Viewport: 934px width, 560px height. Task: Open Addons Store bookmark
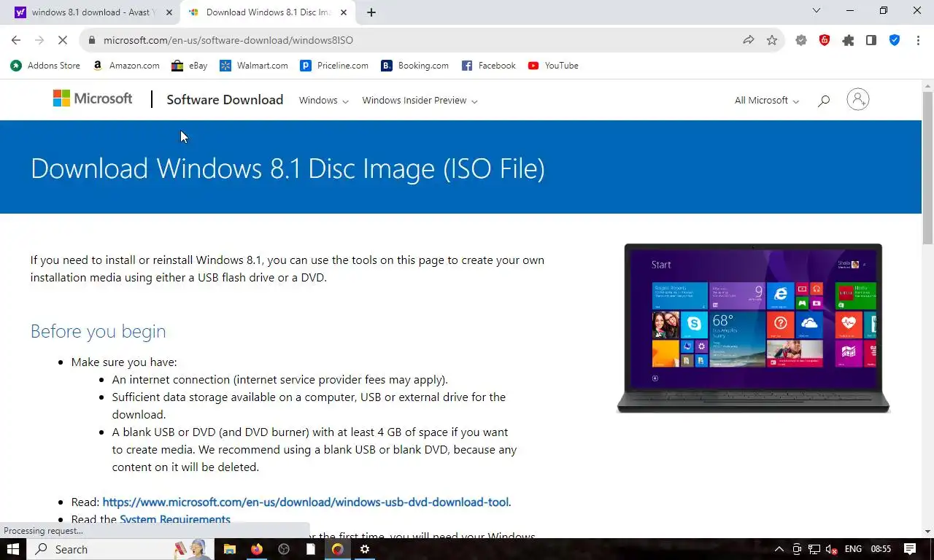(x=45, y=66)
